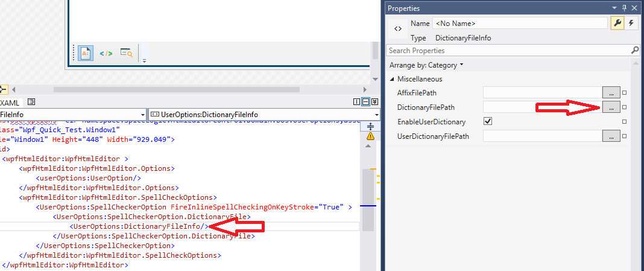Open the Properties window options menu
This screenshot has height=271, width=644.
(x=615, y=8)
